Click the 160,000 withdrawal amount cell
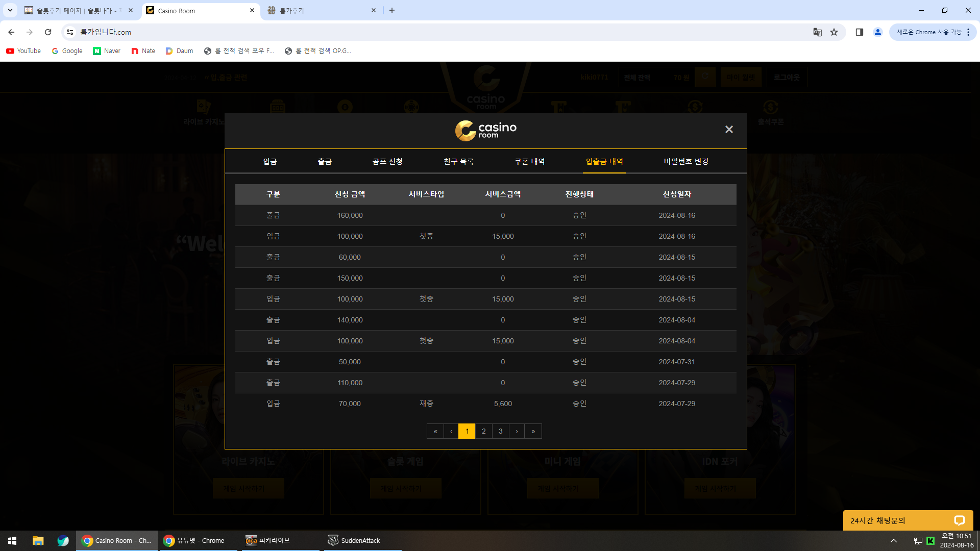The height and width of the screenshot is (551, 980). pos(350,216)
